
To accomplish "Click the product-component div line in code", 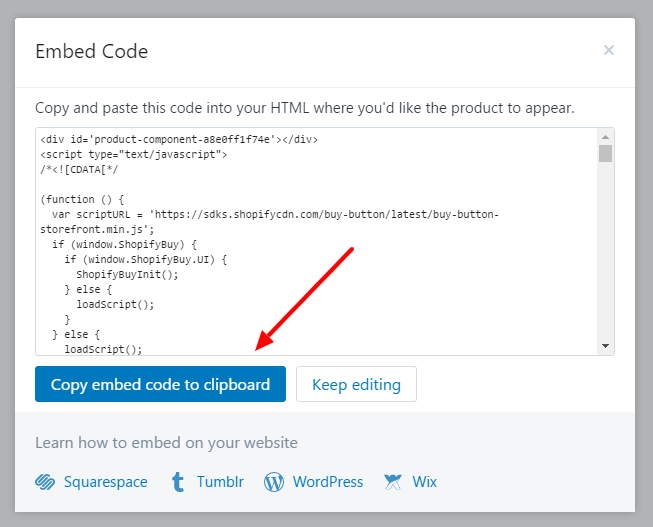I will [x=179, y=139].
